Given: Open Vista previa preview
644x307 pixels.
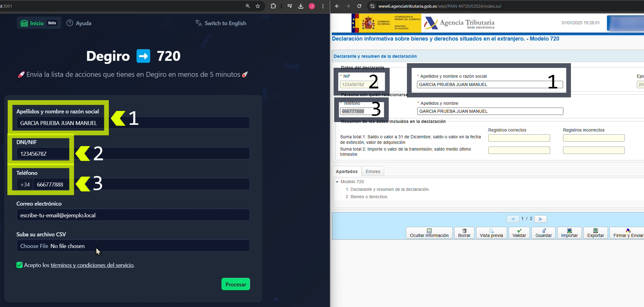Looking at the screenshot, I should pyautogui.click(x=491, y=233).
